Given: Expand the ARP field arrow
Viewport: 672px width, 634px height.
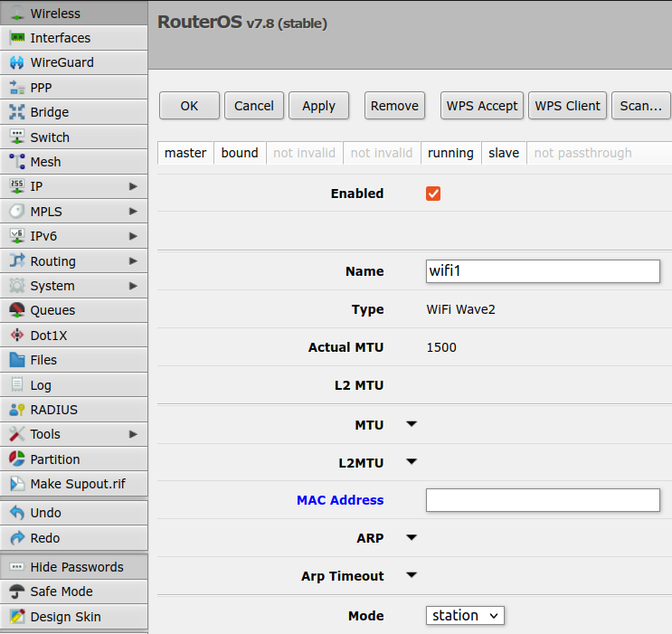Looking at the screenshot, I should 412,537.
